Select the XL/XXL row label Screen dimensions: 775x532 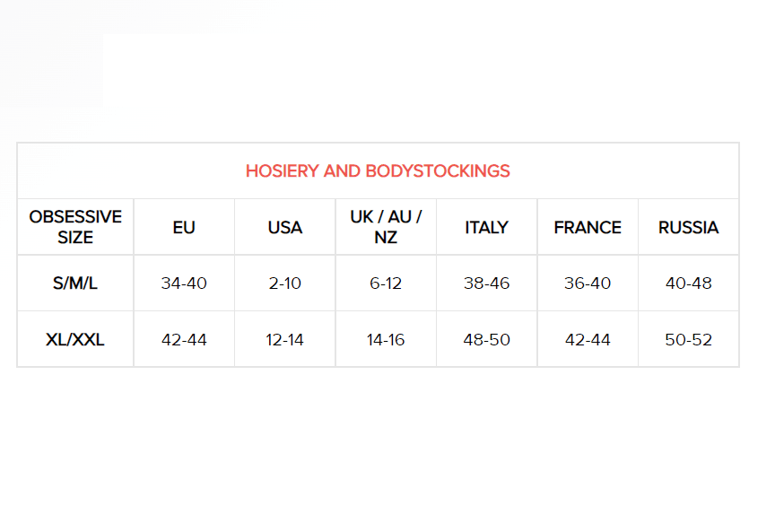(75, 340)
